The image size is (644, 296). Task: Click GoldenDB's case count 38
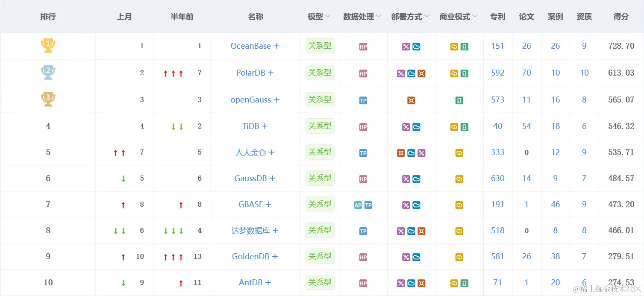556,257
